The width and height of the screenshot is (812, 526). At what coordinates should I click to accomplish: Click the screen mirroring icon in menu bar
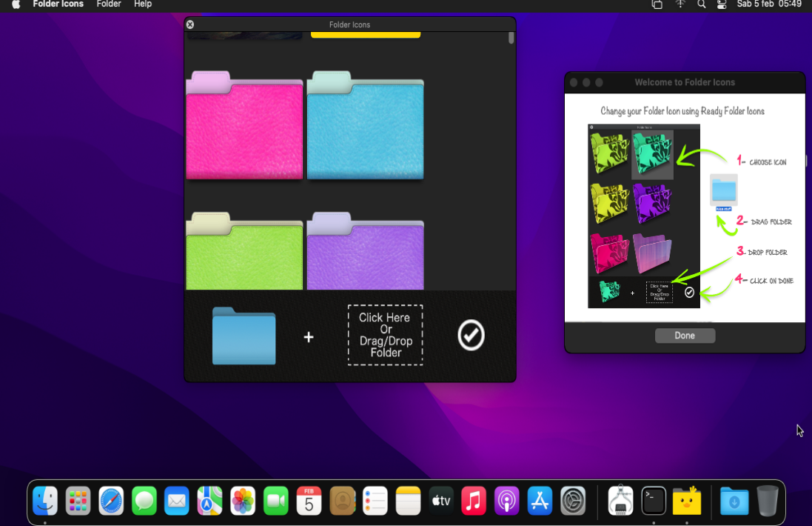[657, 4]
